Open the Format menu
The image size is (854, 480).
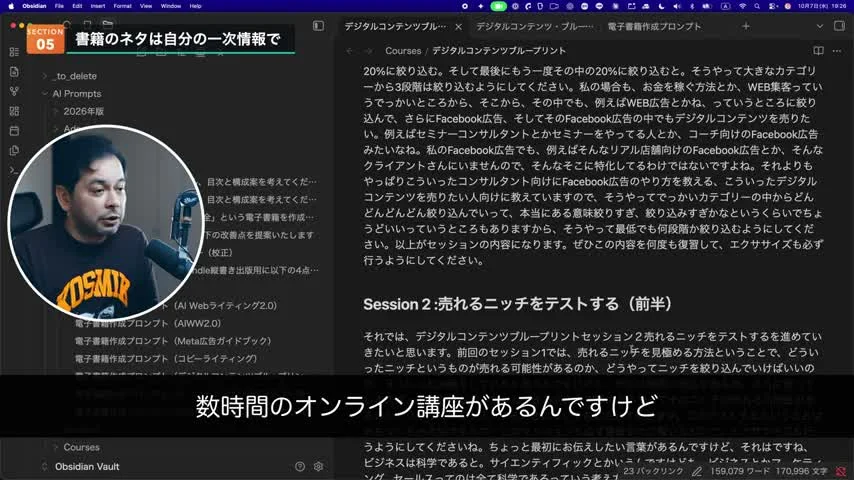[x=123, y=6]
